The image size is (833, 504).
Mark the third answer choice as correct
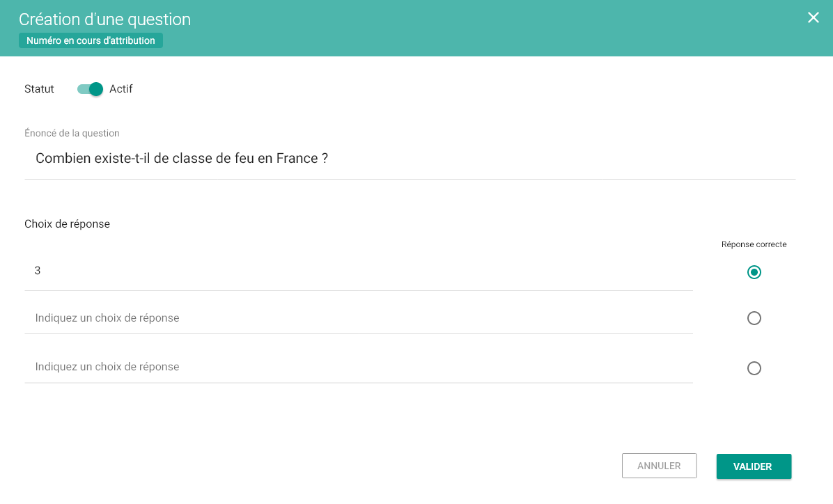coord(754,368)
